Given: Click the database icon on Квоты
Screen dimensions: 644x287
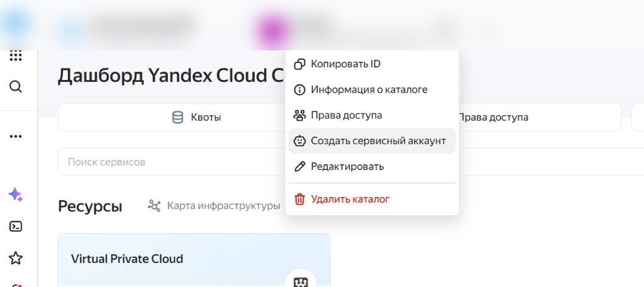Looking at the screenshot, I should click(177, 118).
